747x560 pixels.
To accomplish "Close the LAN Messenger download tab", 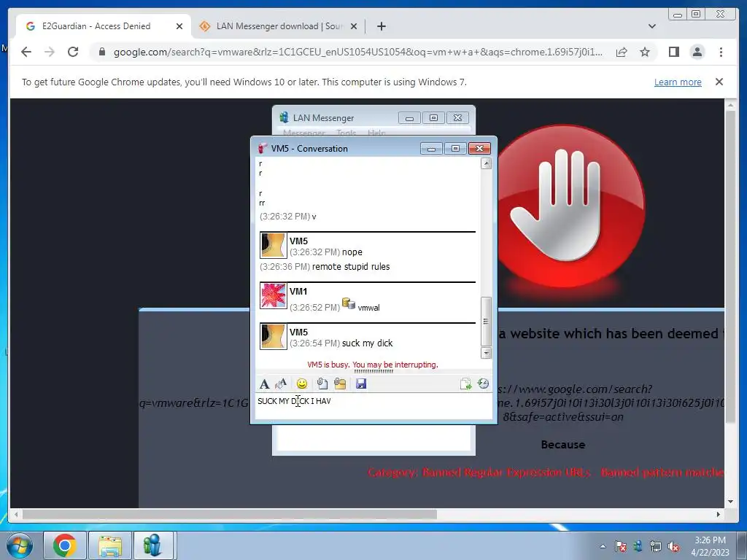I will 354,26.
